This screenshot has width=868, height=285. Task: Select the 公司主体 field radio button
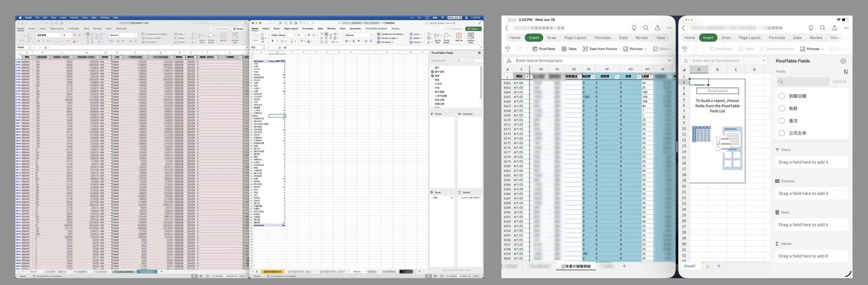(782, 133)
